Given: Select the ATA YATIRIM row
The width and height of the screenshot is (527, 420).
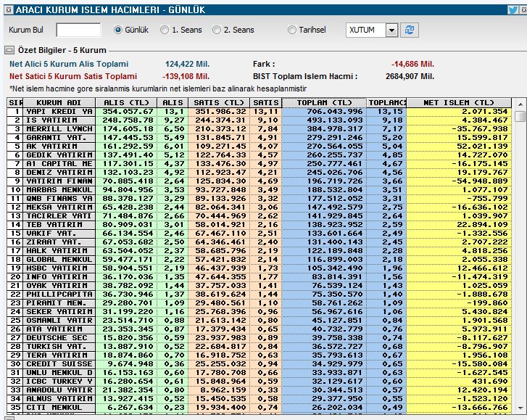Looking at the screenshot, I should point(259,329).
